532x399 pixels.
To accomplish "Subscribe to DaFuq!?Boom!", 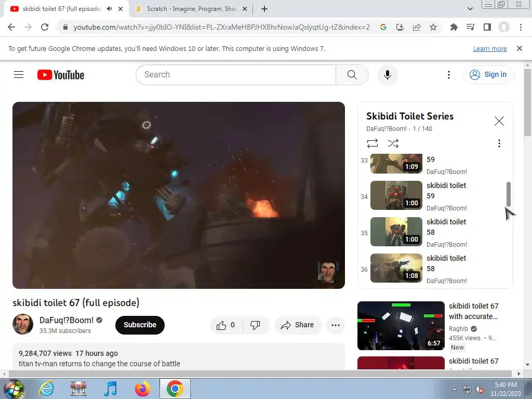I will point(140,325).
